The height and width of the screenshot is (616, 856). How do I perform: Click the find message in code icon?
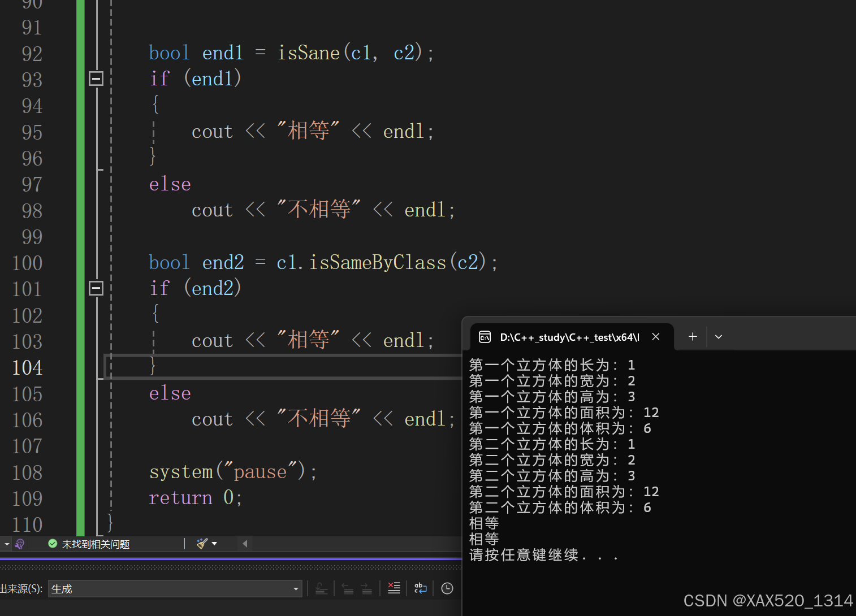[321, 588]
